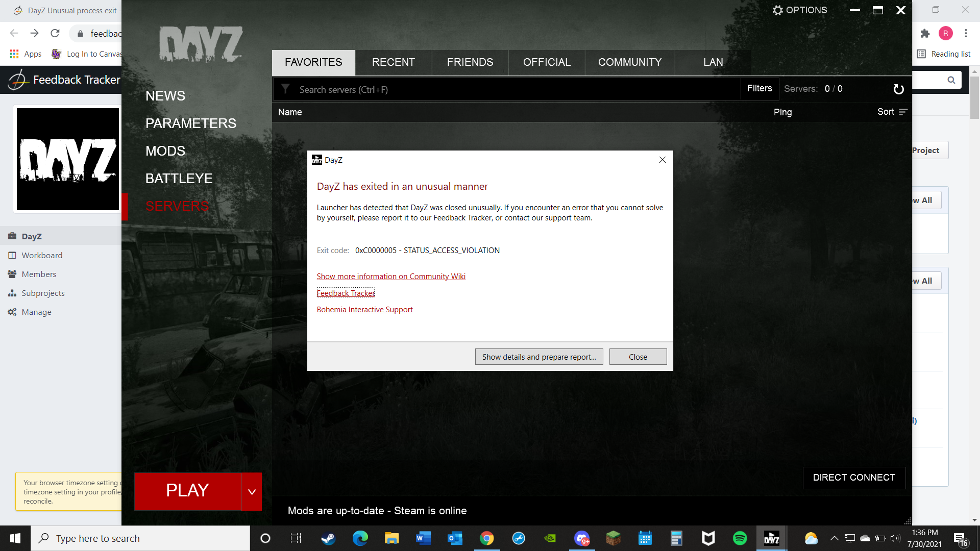
Task: Expand the PLAY button dropdown arrow
Action: tap(252, 491)
